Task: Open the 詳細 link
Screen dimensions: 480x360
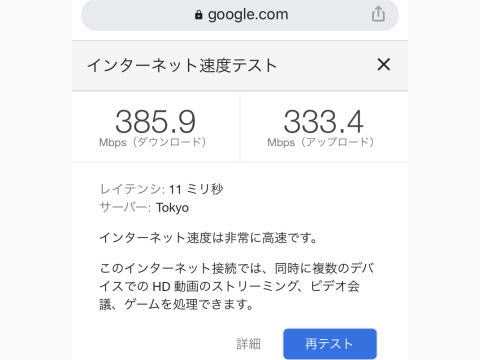Action: pos(249,344)
